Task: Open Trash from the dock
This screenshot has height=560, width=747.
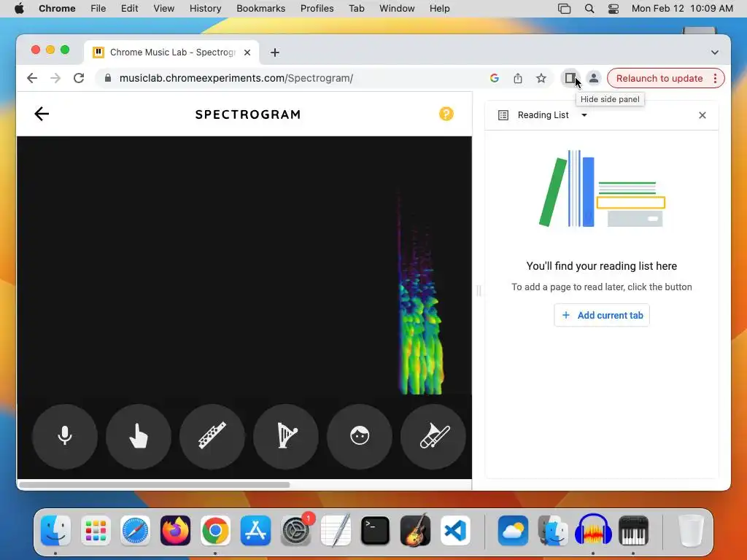Action: (x=691, y=531)
